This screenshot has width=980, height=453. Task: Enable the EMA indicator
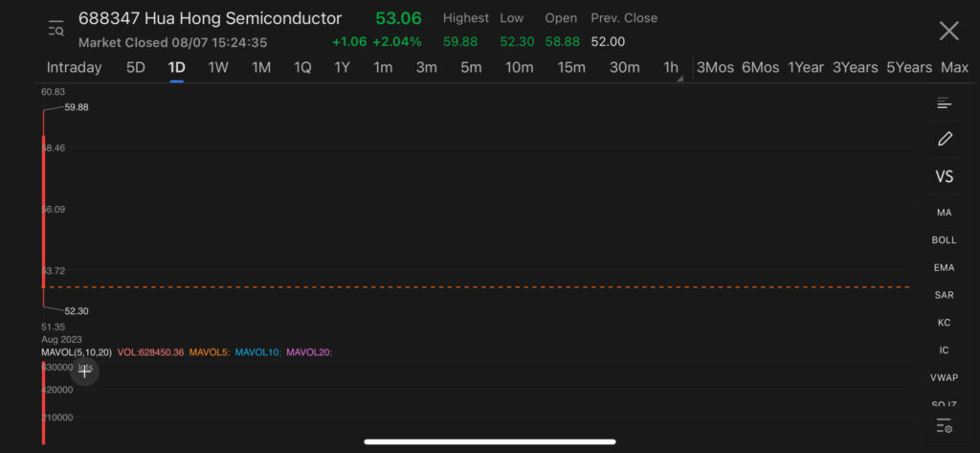click(944, 268)
